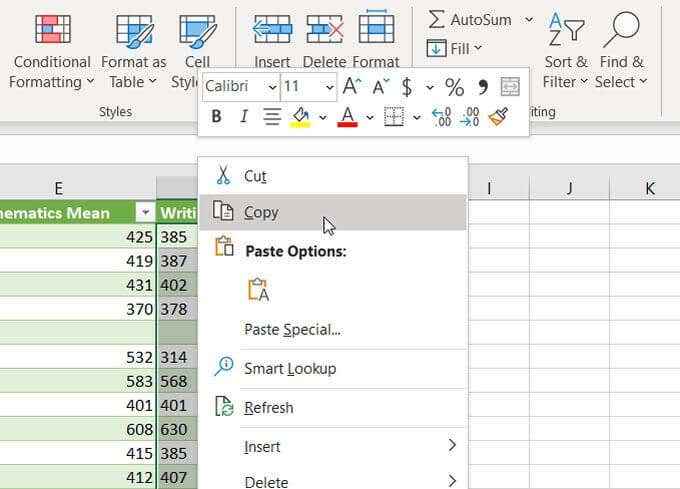Open Find & Select menu
Image resolution: width=680 pixels, height=489 pixels.
tap(621, 51)
